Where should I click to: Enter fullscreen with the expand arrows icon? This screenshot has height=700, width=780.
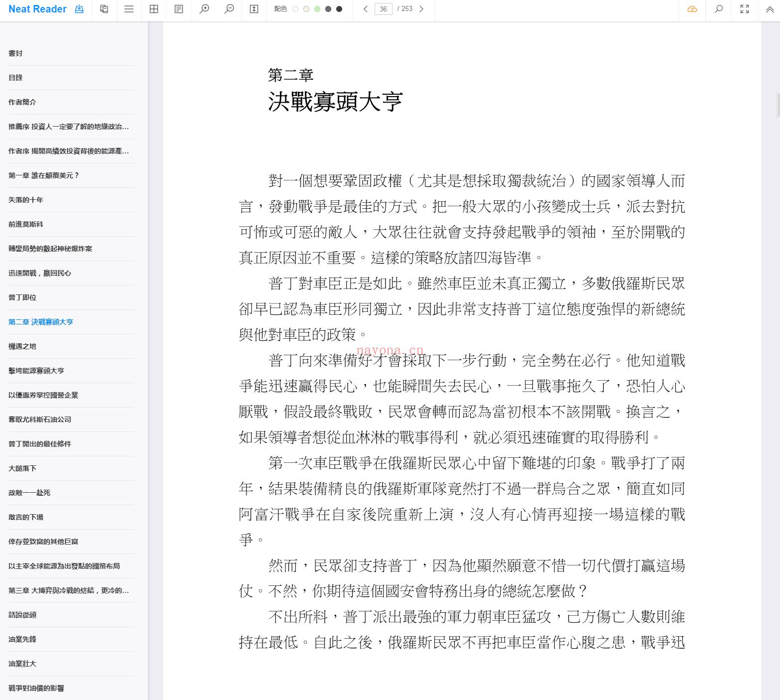[745, 9]
